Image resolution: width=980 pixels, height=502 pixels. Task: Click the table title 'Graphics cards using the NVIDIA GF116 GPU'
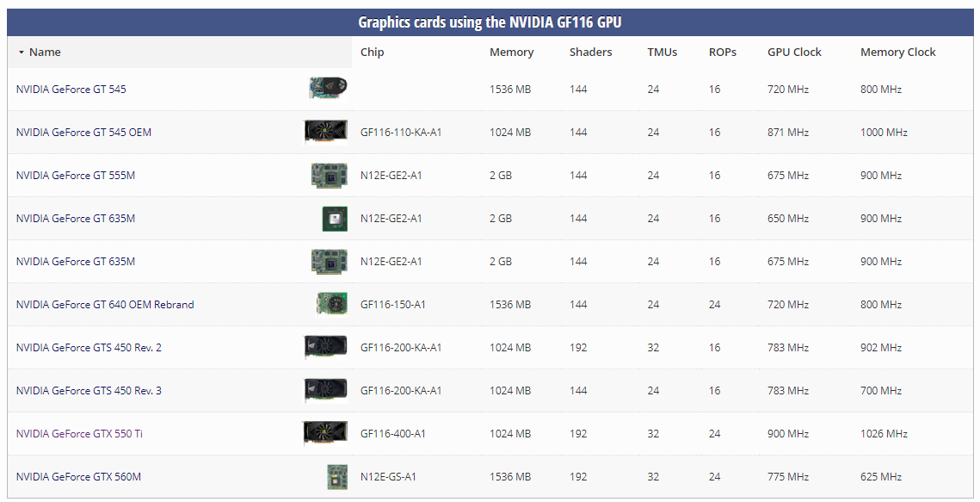490,22
